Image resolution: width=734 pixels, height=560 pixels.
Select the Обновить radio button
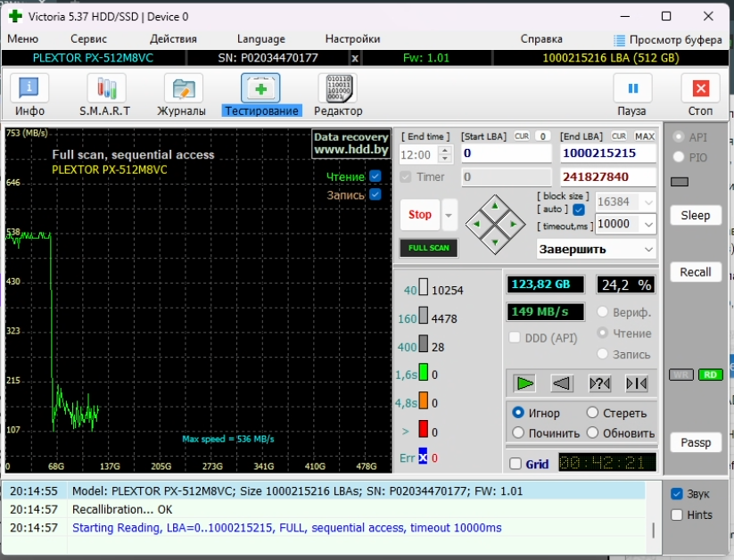592,432
